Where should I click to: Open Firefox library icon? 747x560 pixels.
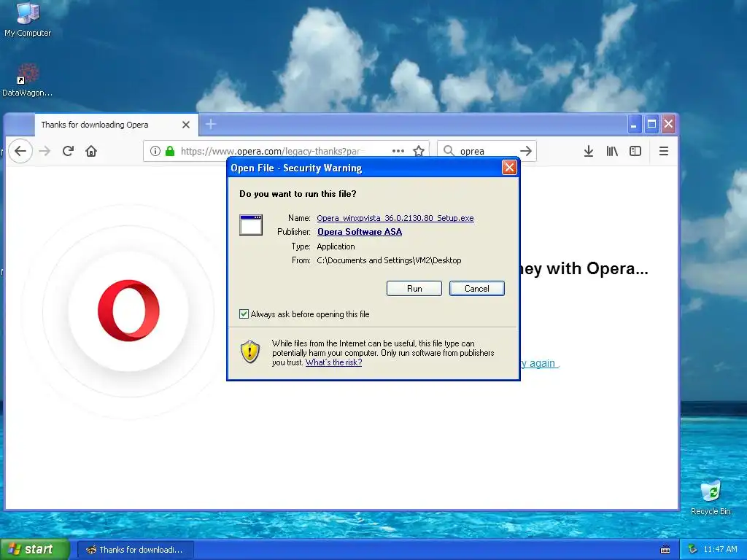[x=612, y=151]
